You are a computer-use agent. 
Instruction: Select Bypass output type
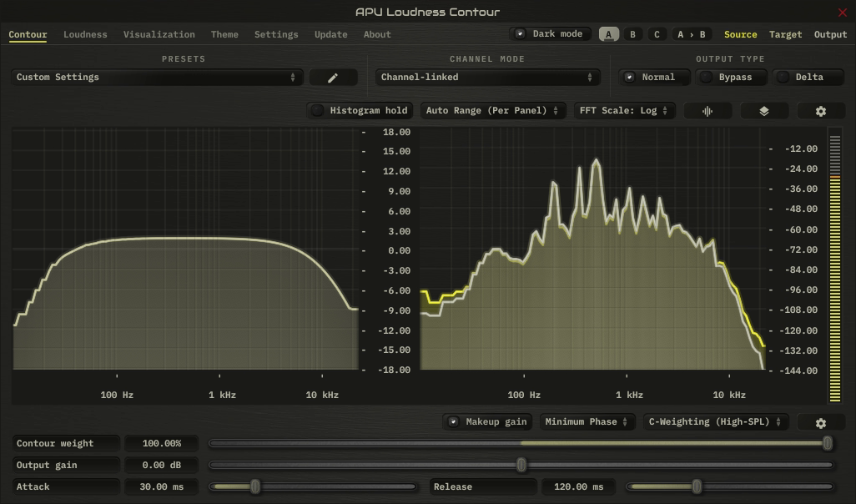point(732,78)
